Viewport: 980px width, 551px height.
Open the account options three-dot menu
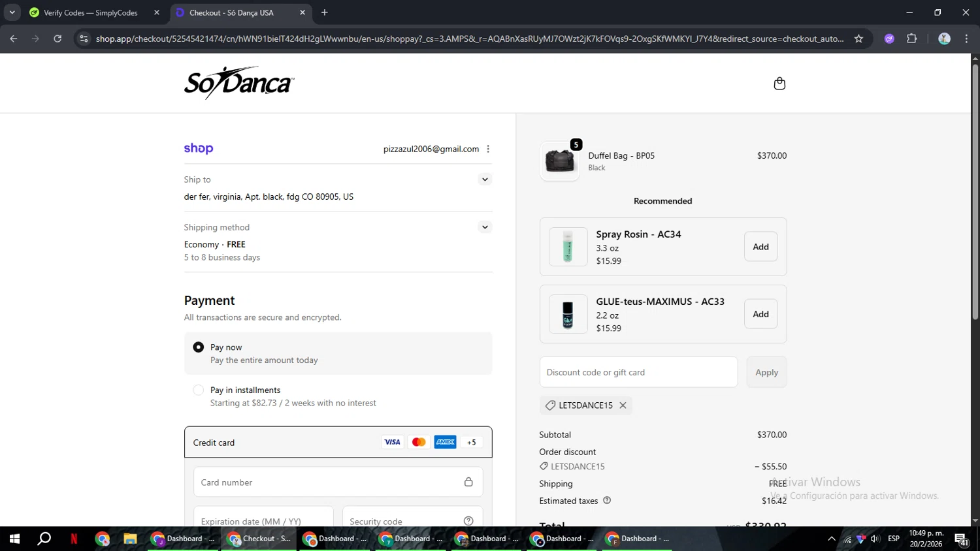click(x=488, y=149)
